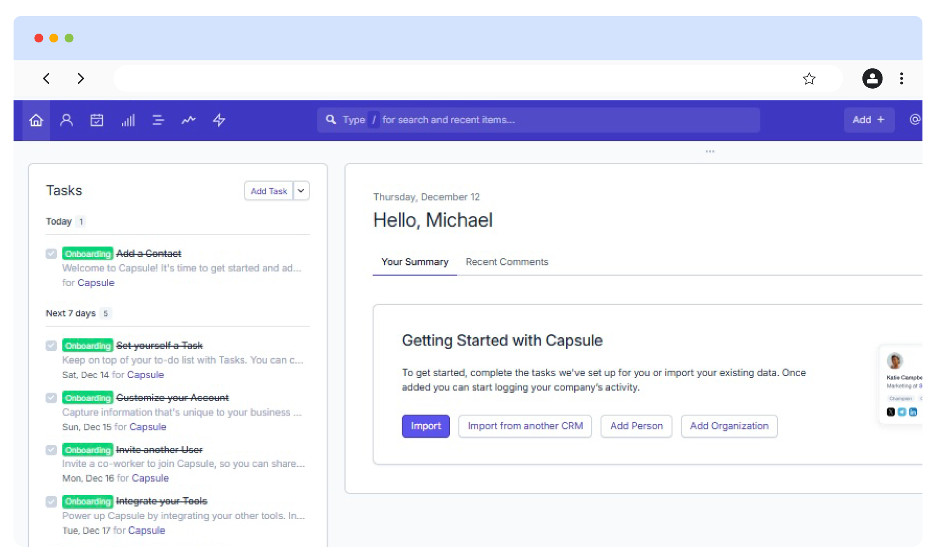936x560 pixels.
Task: Open the Sales Pipeline bar chart icon
Action: [128, 120]
